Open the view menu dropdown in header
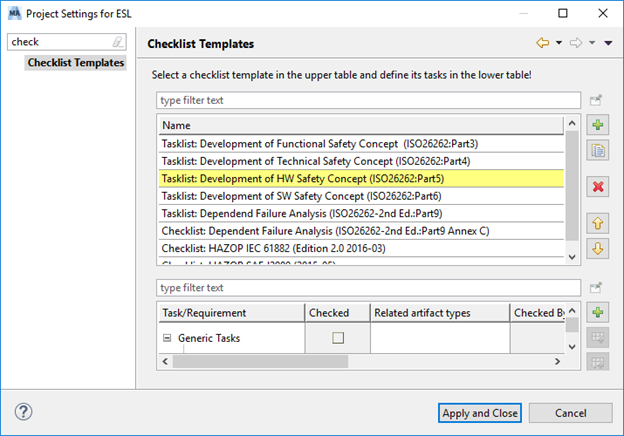Image resolution: width=624 pixels, height=436 pixels. (607, 44)
